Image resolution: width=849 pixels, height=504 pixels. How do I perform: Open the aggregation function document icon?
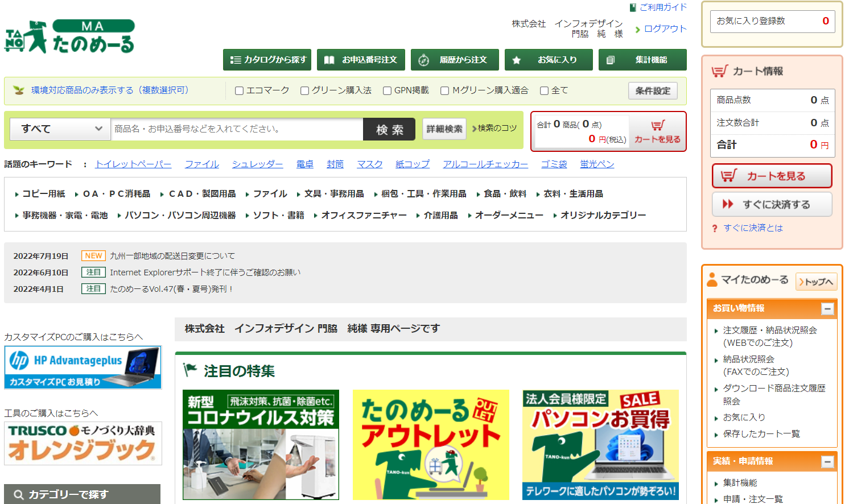tap(610, 60)
